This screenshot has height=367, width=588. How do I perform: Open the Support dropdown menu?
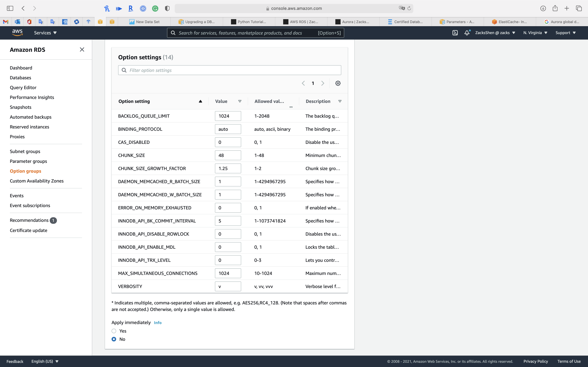(565, 33)
